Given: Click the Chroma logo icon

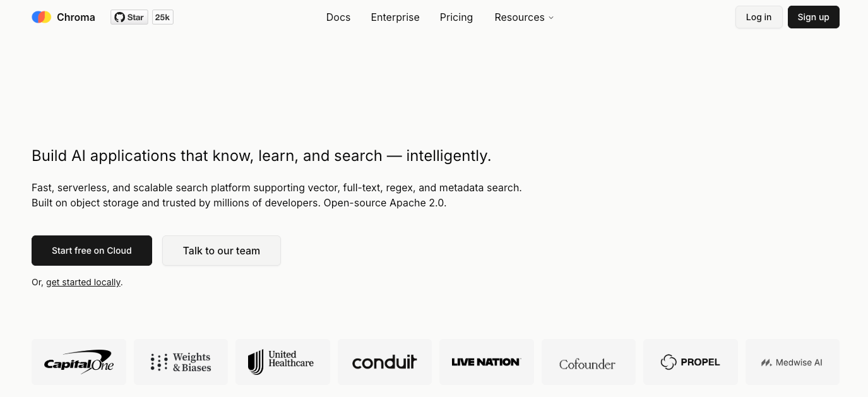Looking at the screenshot, I should (42, 17).
